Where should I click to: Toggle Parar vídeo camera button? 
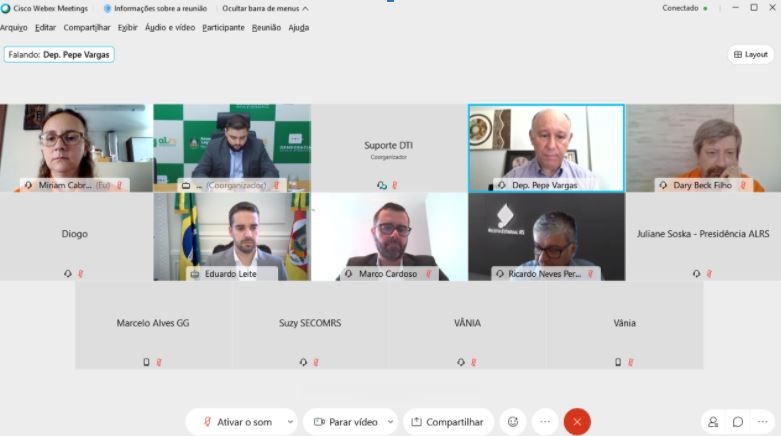344,422
